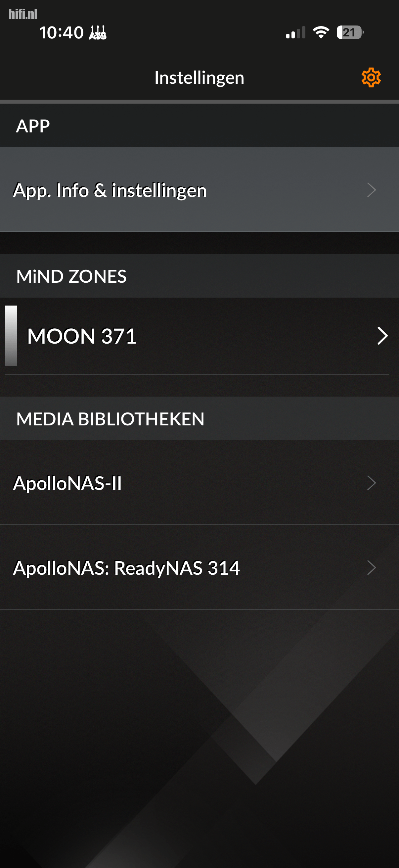Open App. Info & instellingen
This screenshot has height=868, width=399.
(110, 190)
